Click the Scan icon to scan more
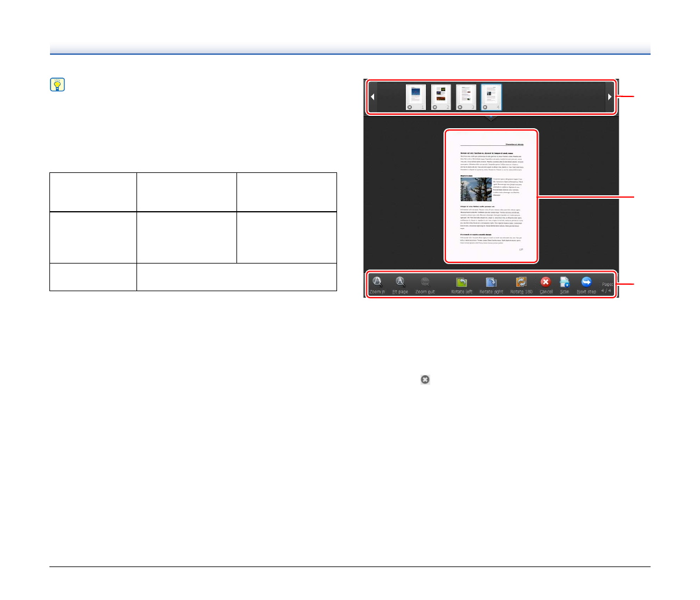This screenshot has width=700, height=600. click(564, 282)
